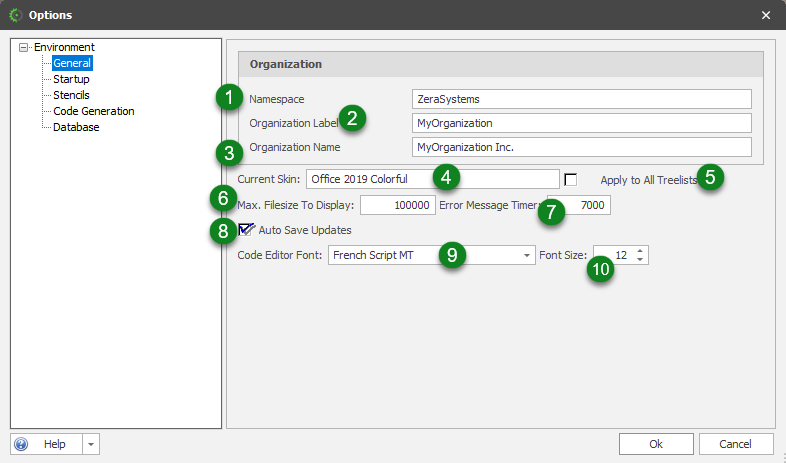Increase Font Size with the up arrow
The height and width of the screenshot is (463, 786).
pyautogui.click(x=640, y=251)
